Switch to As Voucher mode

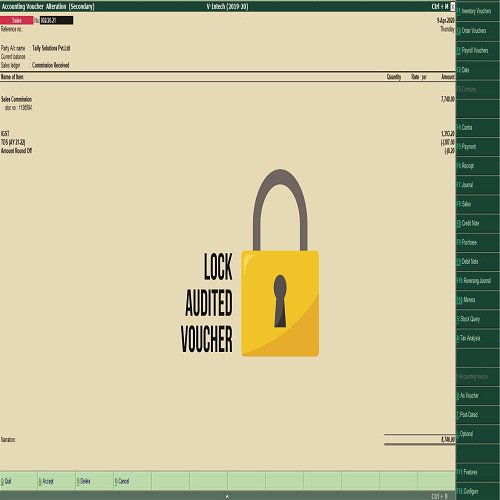tap(478, 396)
